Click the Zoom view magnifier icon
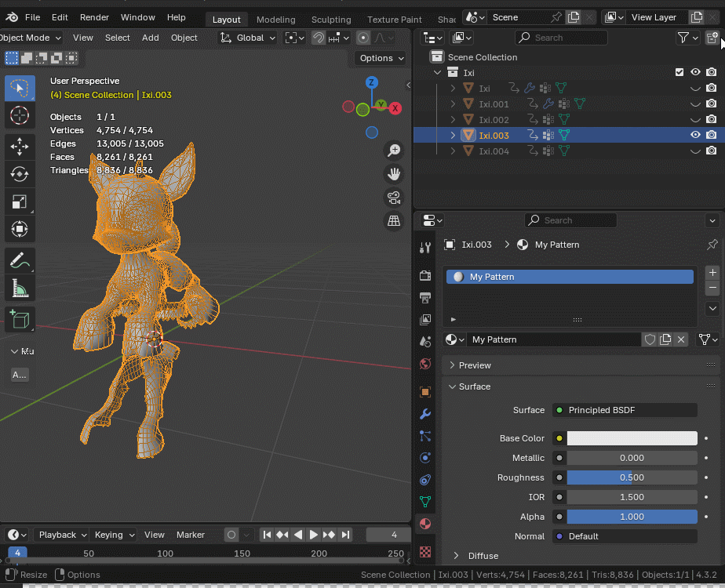This screenshot has width=725, height=588. [x=394, y=151]
